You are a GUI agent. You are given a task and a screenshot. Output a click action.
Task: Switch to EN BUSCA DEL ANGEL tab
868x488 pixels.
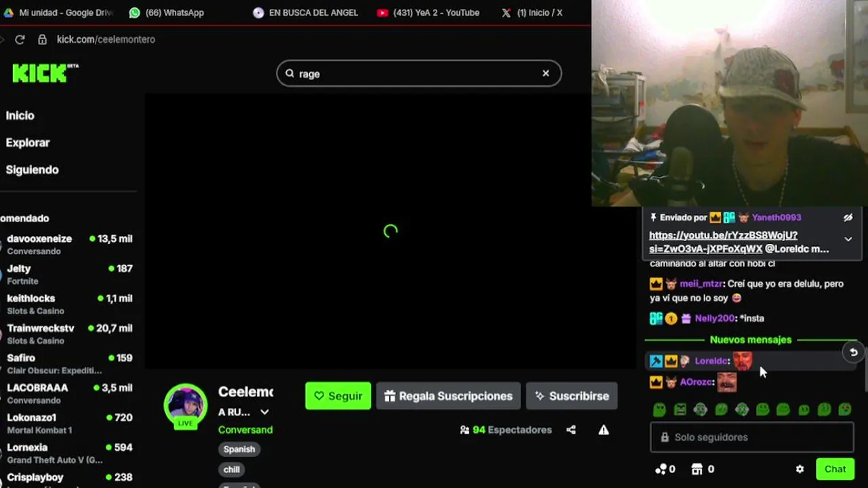(x=305, y=12)
